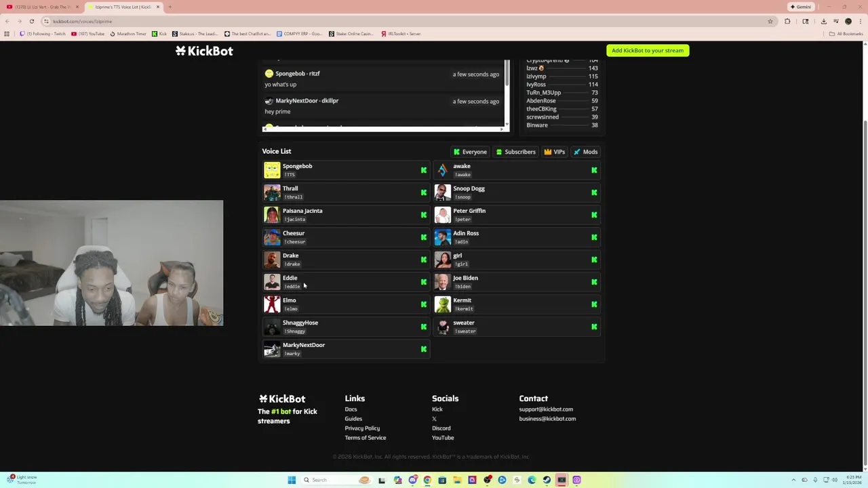Click the MarkyNextDoor chat message 'hey prime'
This screenshot has height=488, width=868.
pyautogui.click(x=278, y=111)
